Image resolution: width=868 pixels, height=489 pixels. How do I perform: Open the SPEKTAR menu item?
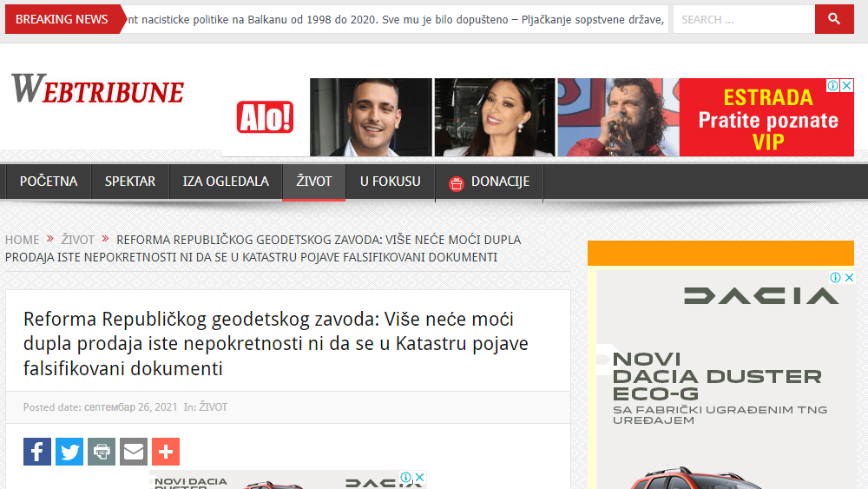pyautogui.click(x=130, y=181)
